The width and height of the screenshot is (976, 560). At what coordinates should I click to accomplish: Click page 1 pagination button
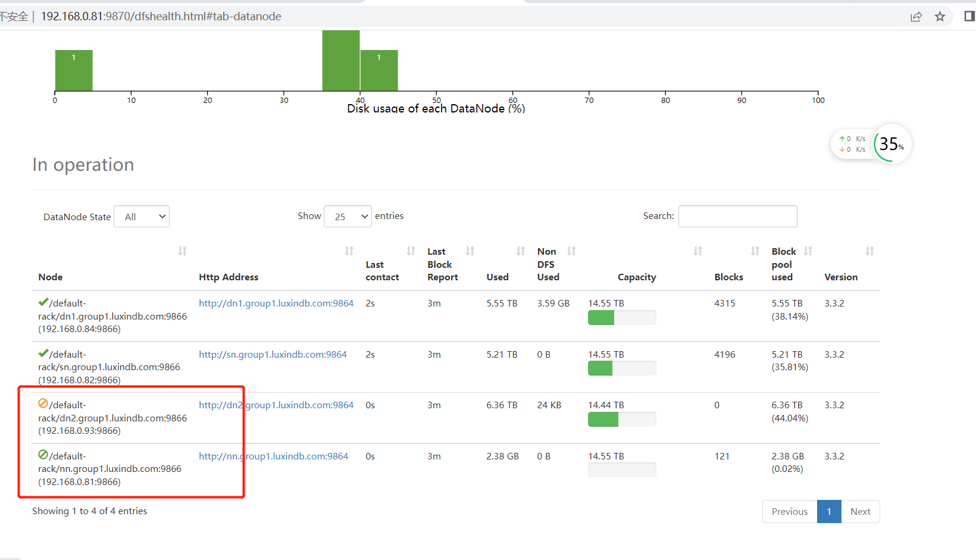pyautogui.click(x=829, y=512)
